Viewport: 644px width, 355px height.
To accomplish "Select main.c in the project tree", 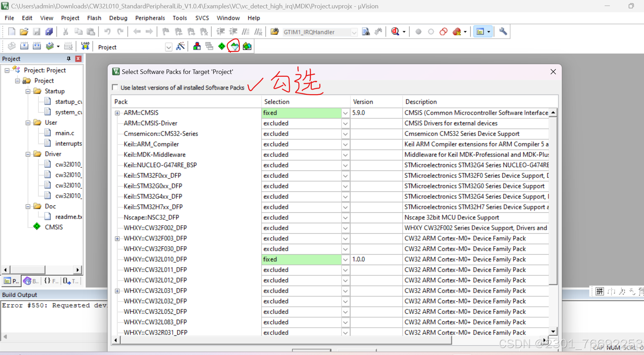I will 65,133.
